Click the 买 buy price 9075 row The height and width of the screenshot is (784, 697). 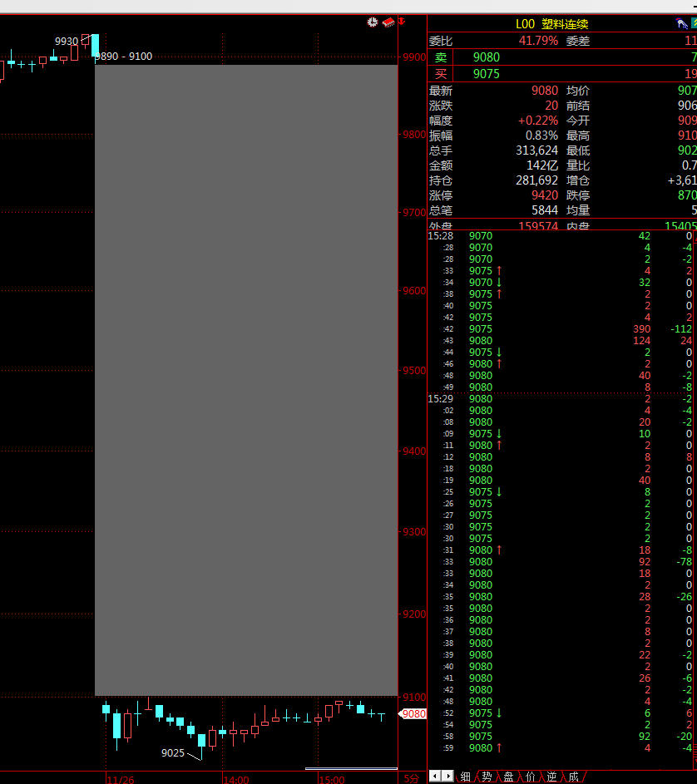click(x=562, y=74)
